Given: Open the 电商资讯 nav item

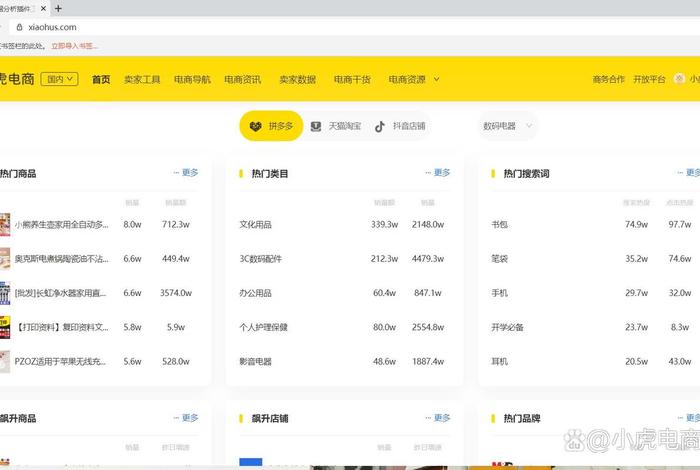Looking at the screenshot, I should pyautogui.click(x=242, y=79).
